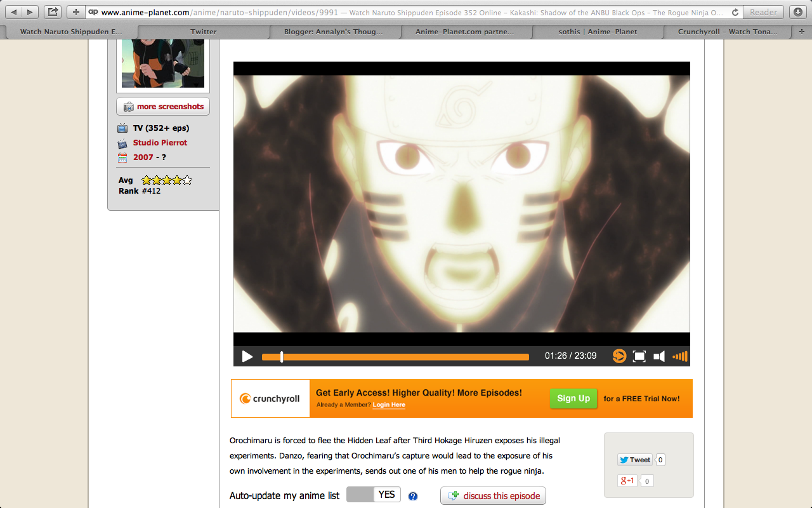This screenshot has width=812, height=508.
Task: Click the Rank #412 text
Action: click(140, 191)
